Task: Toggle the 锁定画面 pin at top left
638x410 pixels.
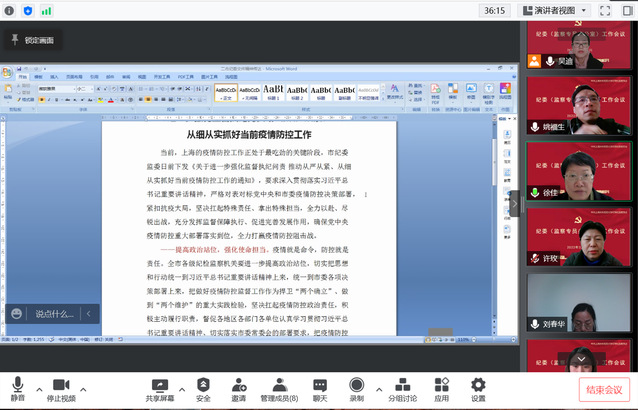Action: [17, 40]
